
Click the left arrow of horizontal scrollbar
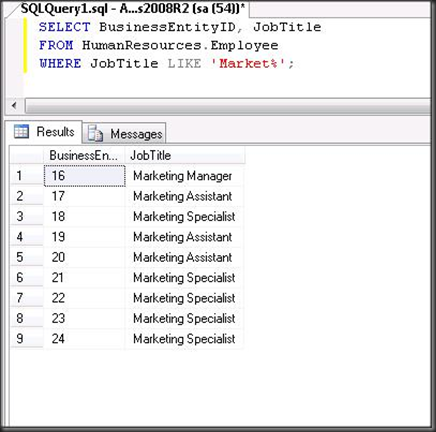(x=14, y=106)
